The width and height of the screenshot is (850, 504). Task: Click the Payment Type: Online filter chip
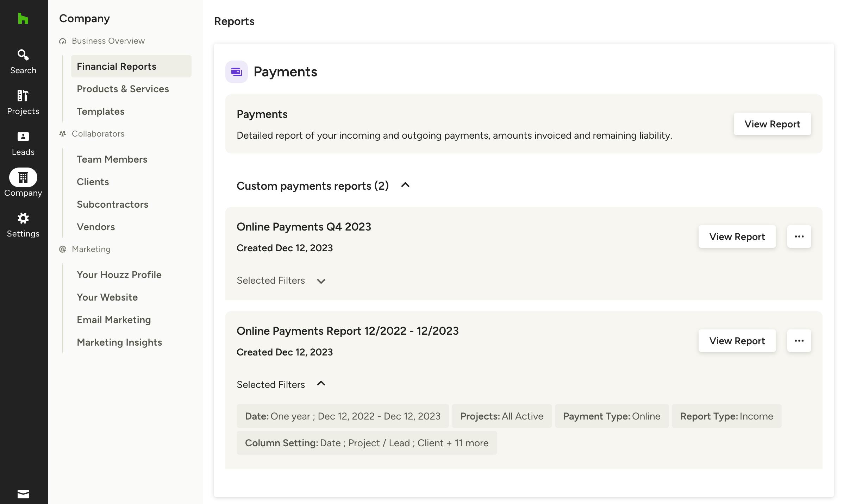point(612,416)
